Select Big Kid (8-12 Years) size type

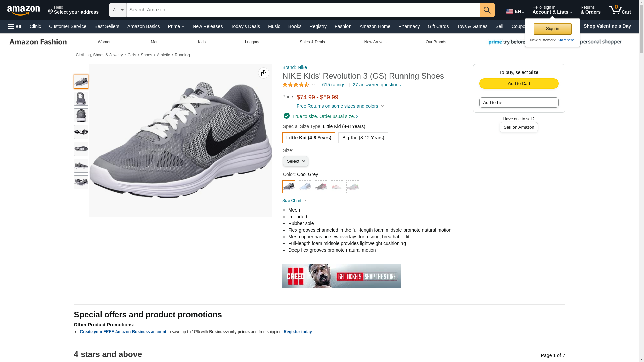pyautogui.click(x=363, y=138)
